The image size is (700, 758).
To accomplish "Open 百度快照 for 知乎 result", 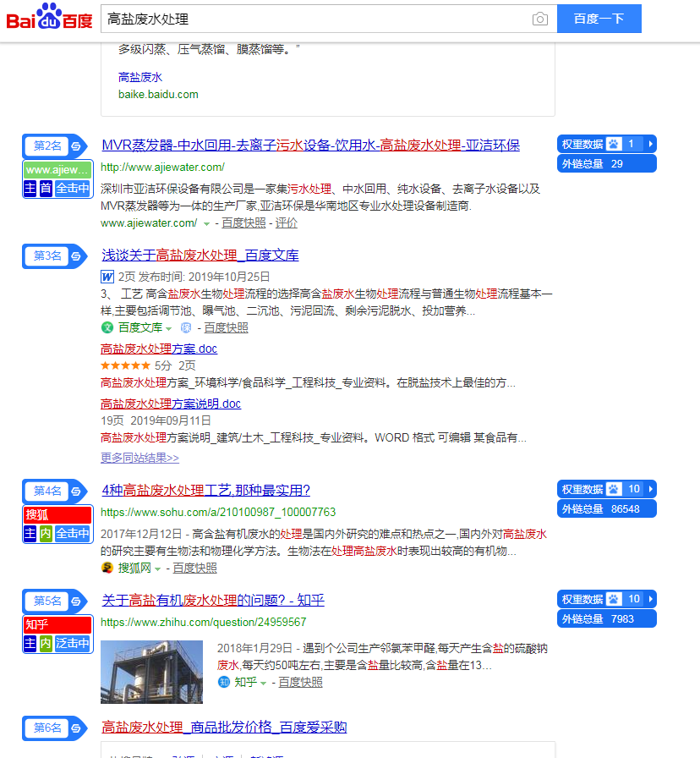I will tap(300, 682).
